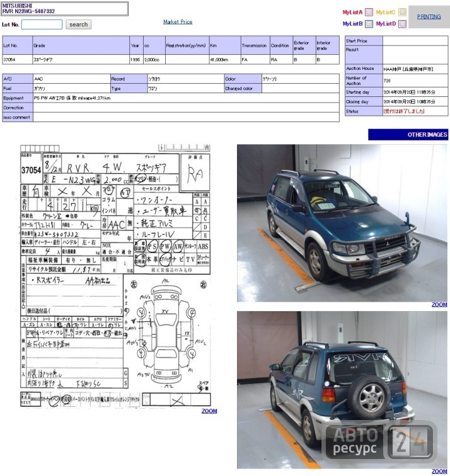Select the lot number 37054 cell

click(17, 59)
